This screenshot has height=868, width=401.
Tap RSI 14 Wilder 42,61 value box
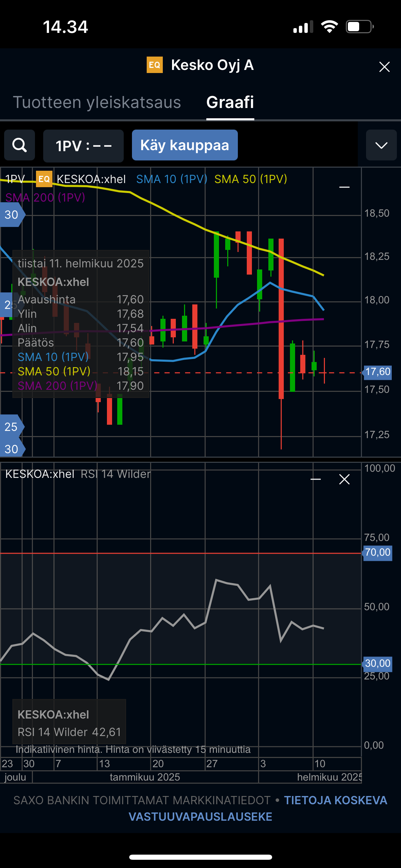[69, 722]
